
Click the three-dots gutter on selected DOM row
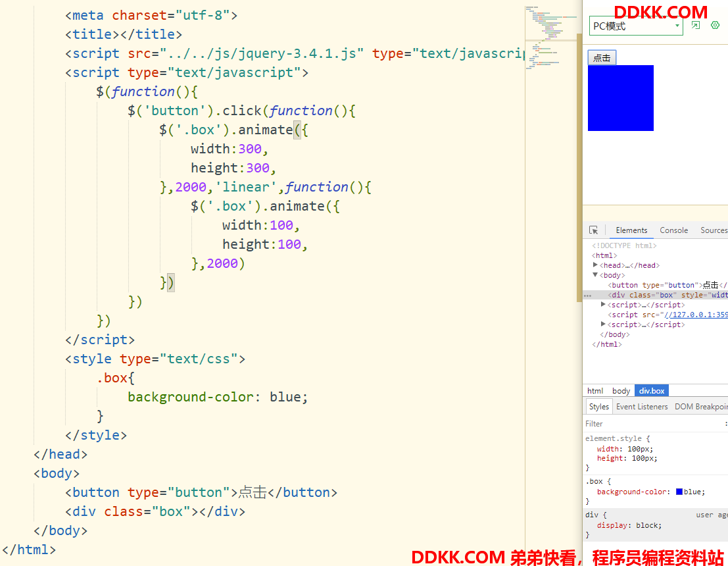click(588, 295)
